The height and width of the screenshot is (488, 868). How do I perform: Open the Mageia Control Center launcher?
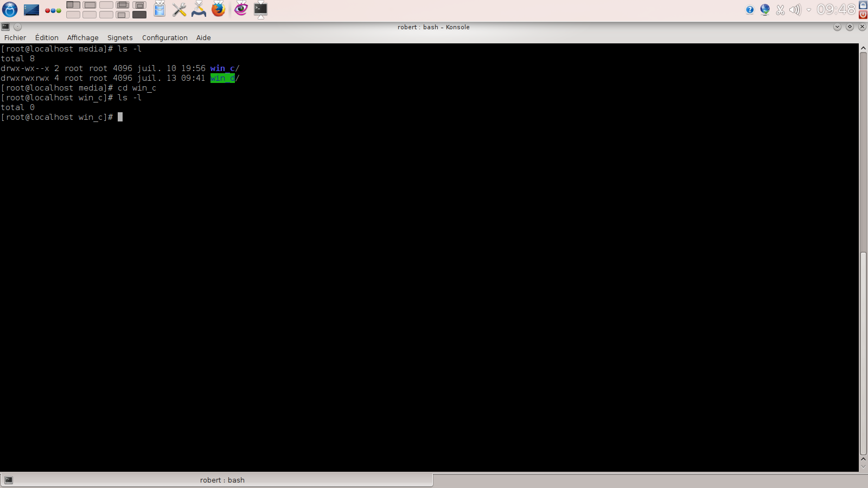pyautogui.click(x=199, y=9)
